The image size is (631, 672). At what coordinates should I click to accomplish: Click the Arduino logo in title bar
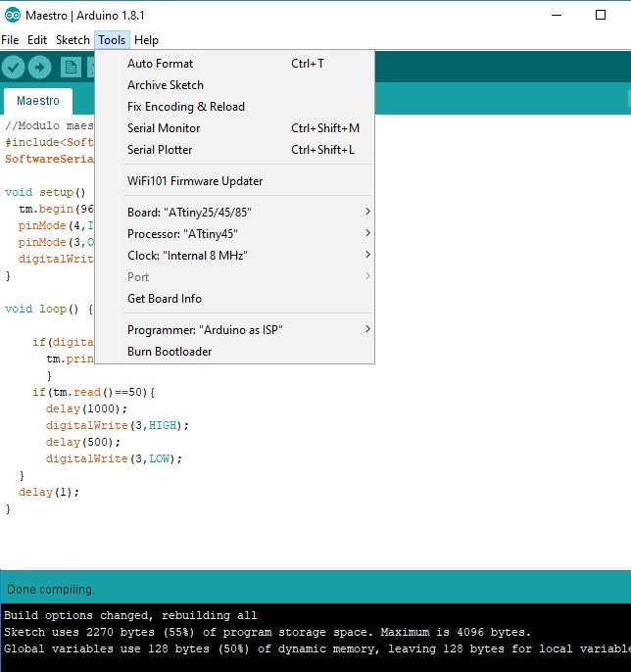[x=13, y=16]
